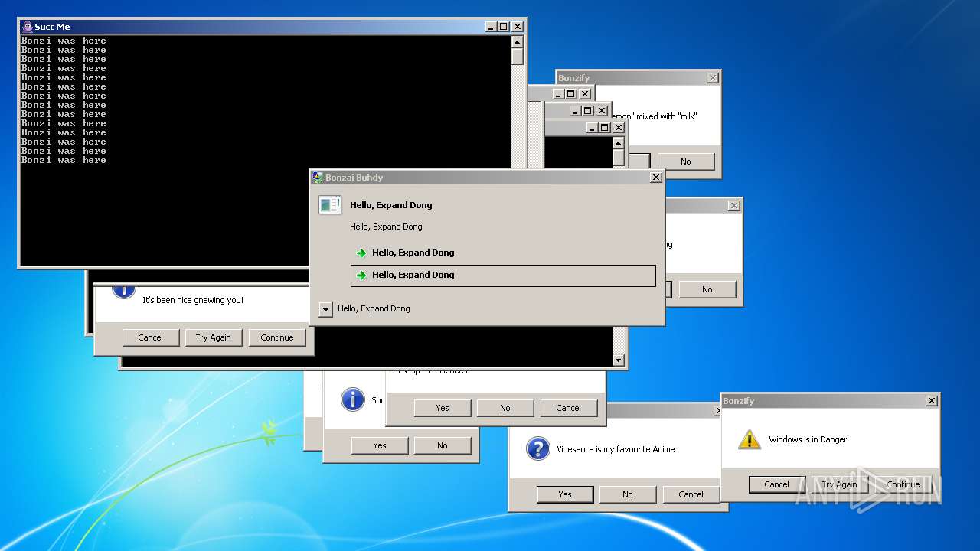Click Try Again in Windows is in Danger dialog
Viewport: 980px width, 551px height.
click(840, 484)
